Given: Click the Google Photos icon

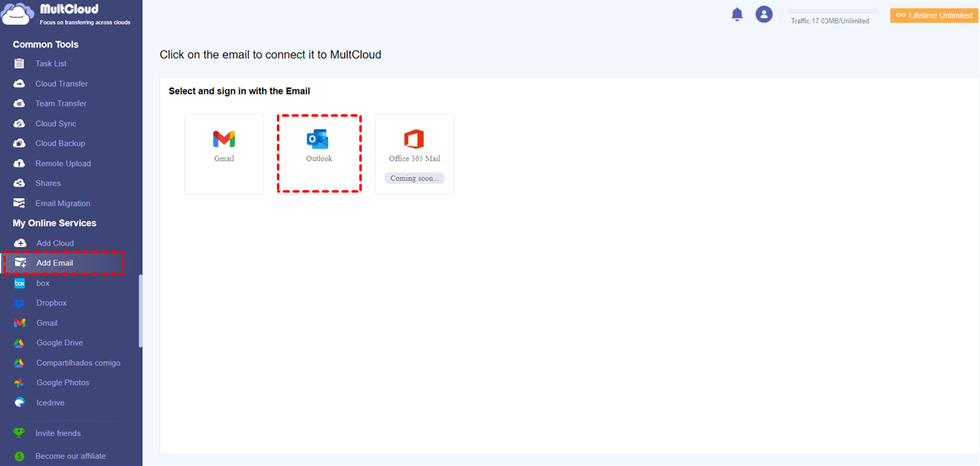Looking at the screenshot, I should coord(20,383).
